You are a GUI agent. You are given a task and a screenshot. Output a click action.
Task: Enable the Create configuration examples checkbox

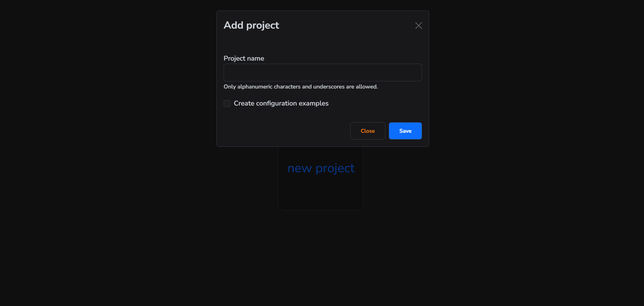click(227, 103)
